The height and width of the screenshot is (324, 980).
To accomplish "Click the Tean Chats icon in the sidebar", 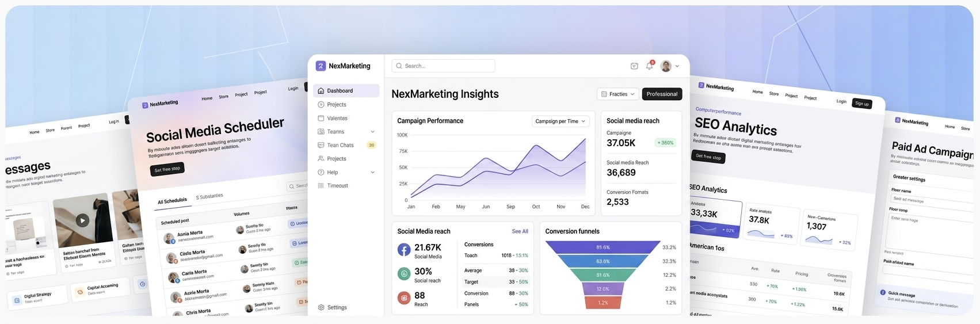I will click(x=321, y=145).
